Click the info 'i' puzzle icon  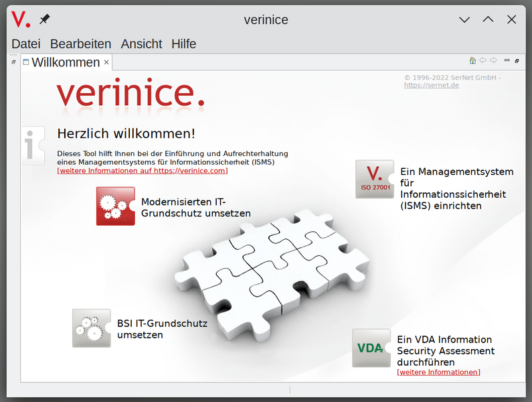coord(33,145)
